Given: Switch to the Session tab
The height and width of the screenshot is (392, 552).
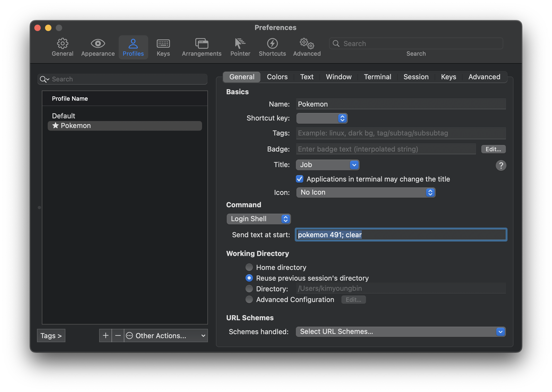Looking at the screenshot, I should tap(416, 77).
